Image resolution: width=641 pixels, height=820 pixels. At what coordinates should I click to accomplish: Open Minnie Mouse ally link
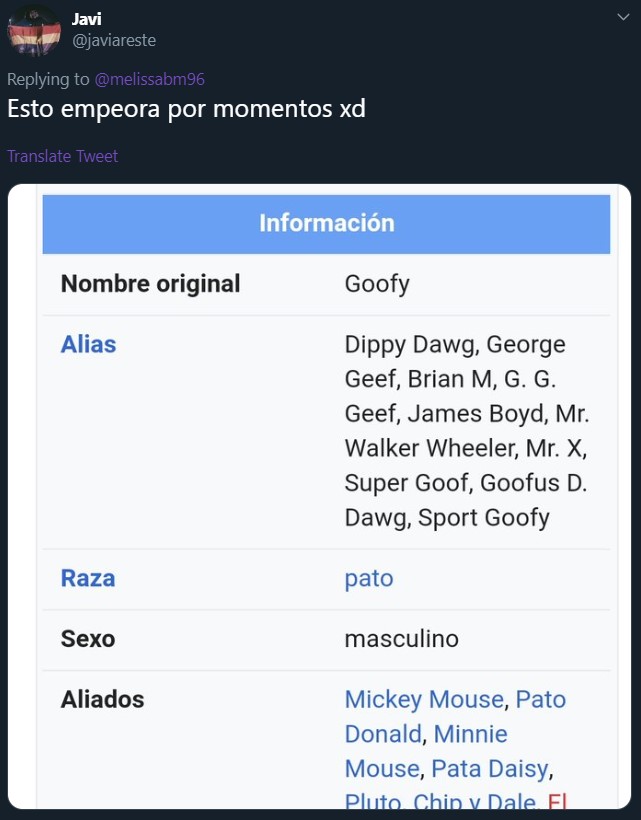[x=471, y=734]
